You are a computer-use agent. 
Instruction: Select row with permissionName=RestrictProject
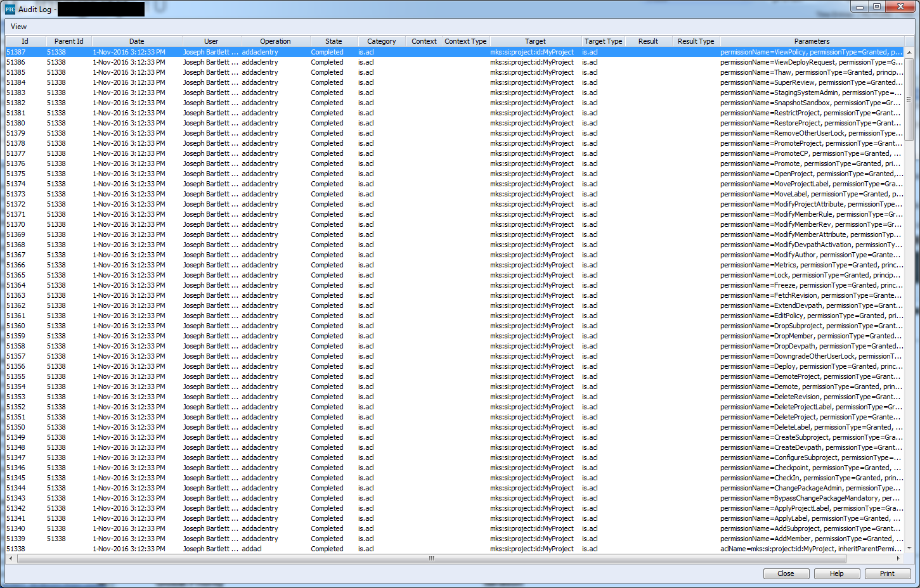[x=455, y=113]
